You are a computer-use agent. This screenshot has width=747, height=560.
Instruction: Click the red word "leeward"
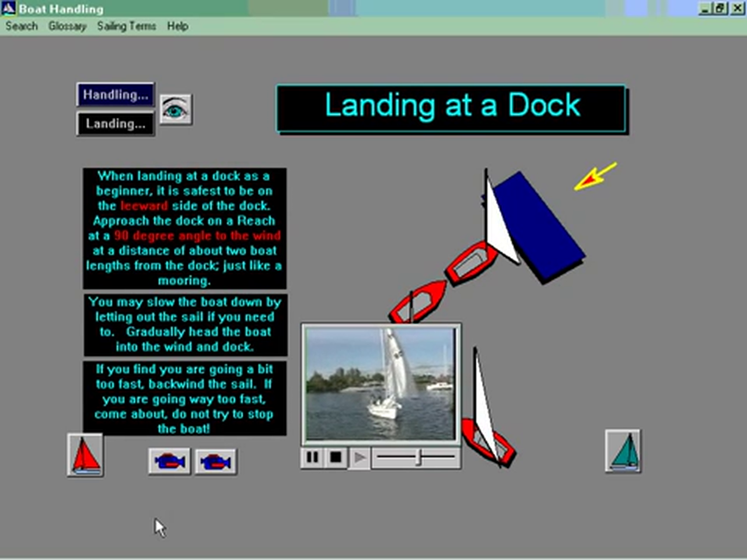144,206
